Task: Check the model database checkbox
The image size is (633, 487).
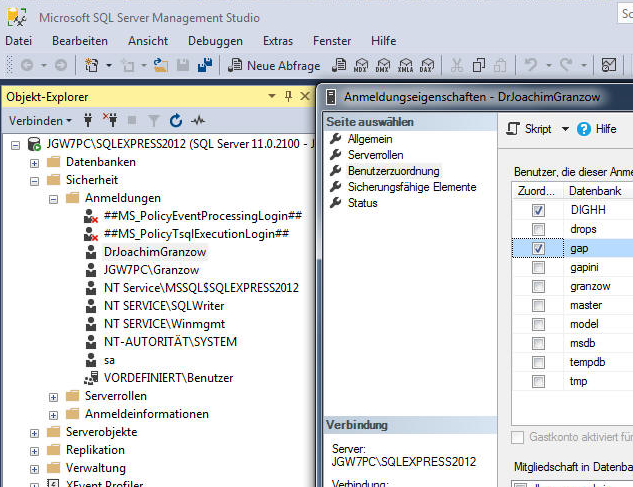Action: point(538,324)
